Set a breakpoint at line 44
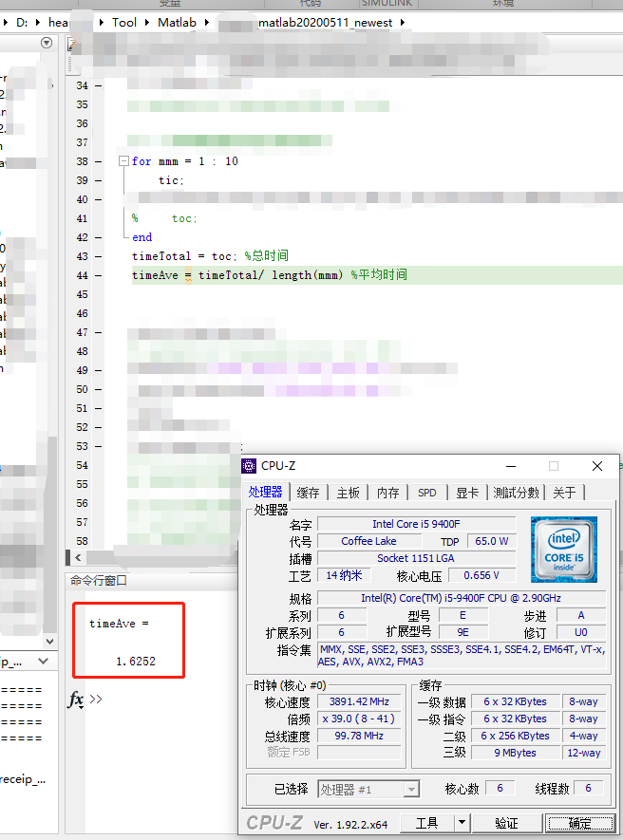This screenshot has width=623, height=840. pyautogui.click(x=99, y=275)
